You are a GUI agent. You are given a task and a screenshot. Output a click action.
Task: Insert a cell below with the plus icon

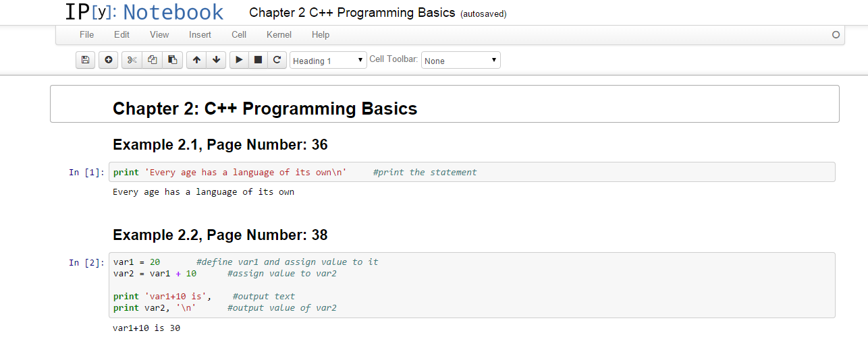click(x=108, y=60)
